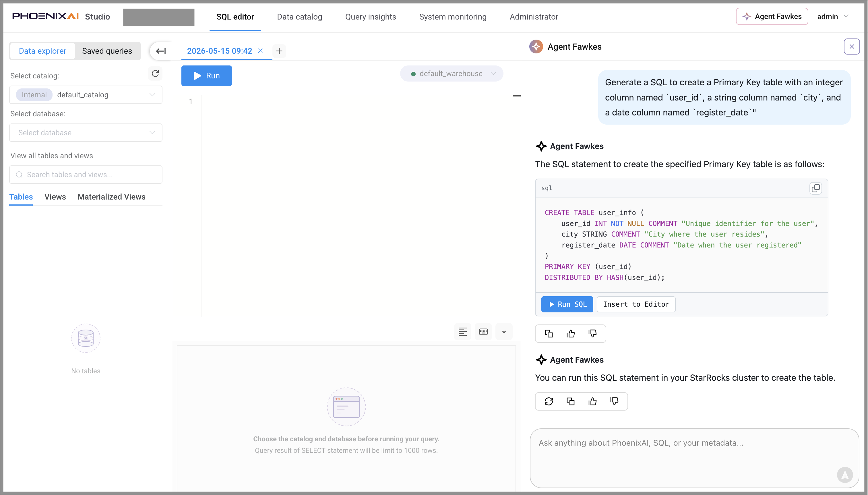Click the PhoenixAI Studio logo

click(x=61, y=16)
